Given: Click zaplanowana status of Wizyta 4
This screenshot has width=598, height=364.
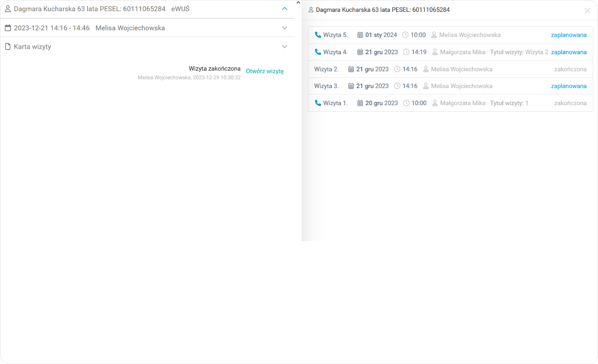Looking at the screenshot, I should tap(569, 52).
